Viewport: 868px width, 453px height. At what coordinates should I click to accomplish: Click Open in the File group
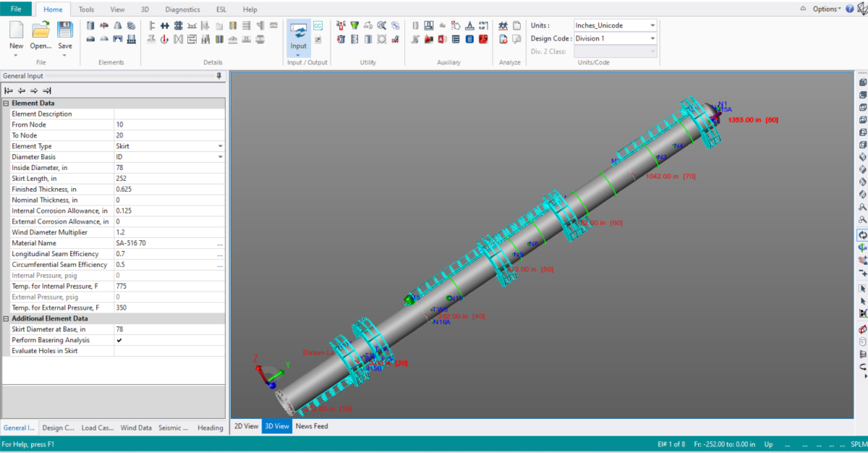[x=40, y=35]
